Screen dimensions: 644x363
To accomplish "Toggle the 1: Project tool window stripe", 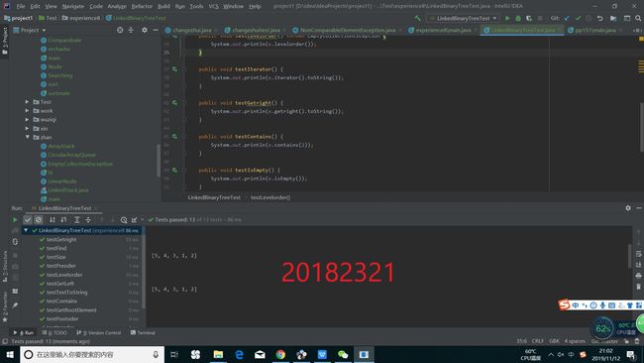I will coord(5,41).
